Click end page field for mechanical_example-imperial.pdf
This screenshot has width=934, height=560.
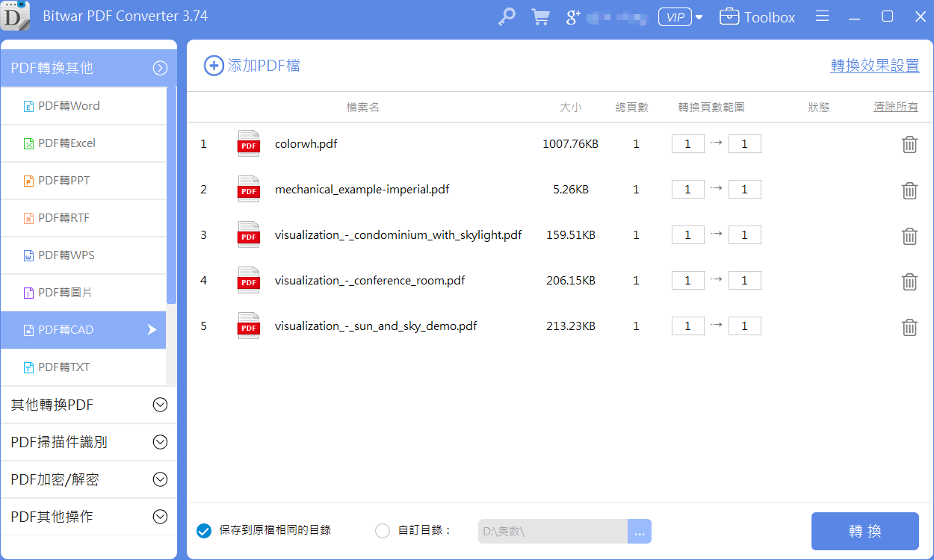tap(745, 190)
